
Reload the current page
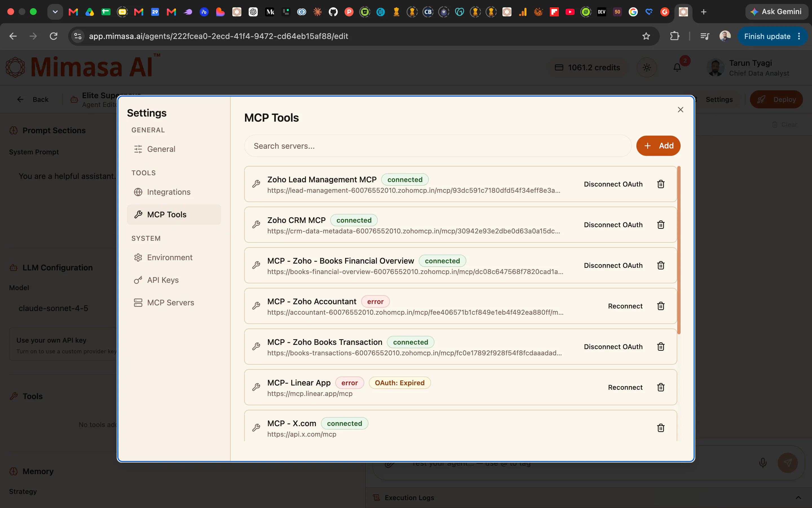click(x=54, y=36)
